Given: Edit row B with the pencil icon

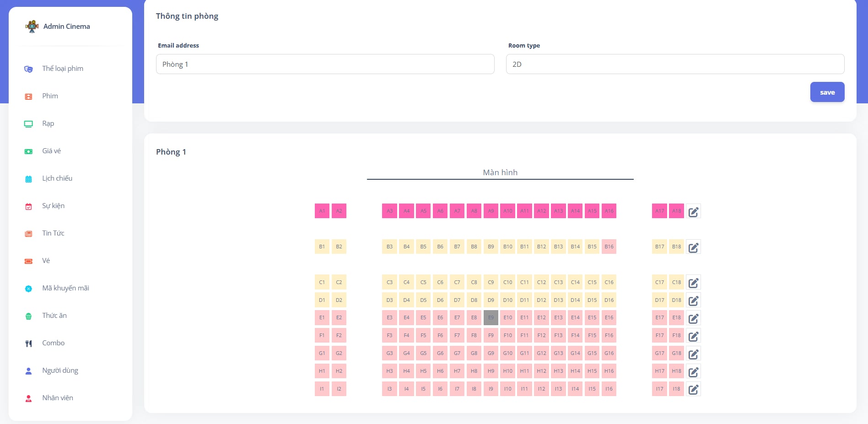Looking at the screenshot, I should (693, 247).
